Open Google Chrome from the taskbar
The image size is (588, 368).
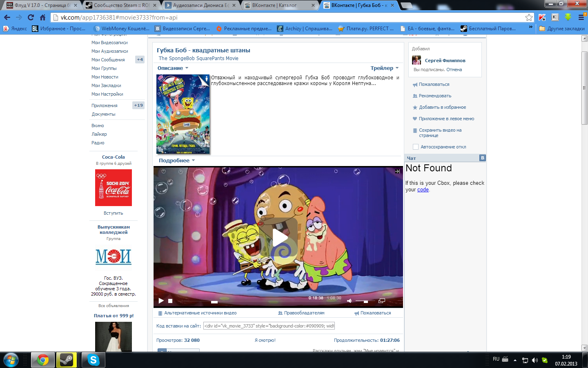point(43,360)
